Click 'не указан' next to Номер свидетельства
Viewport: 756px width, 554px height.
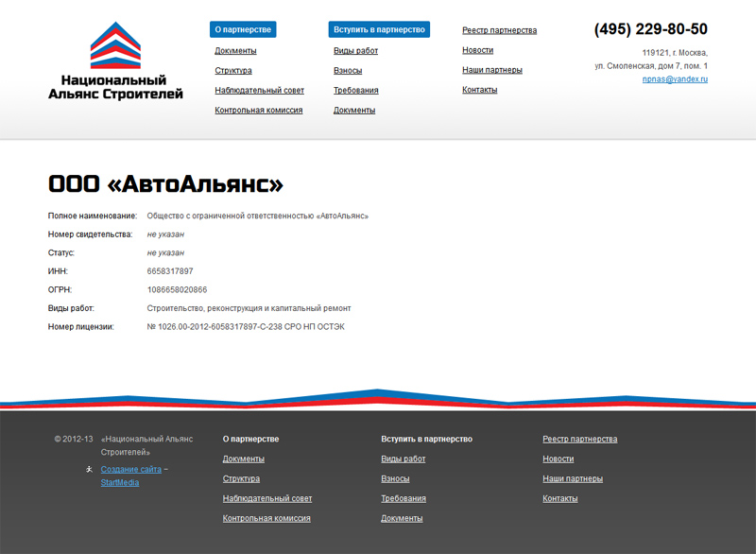pos(165,234)
